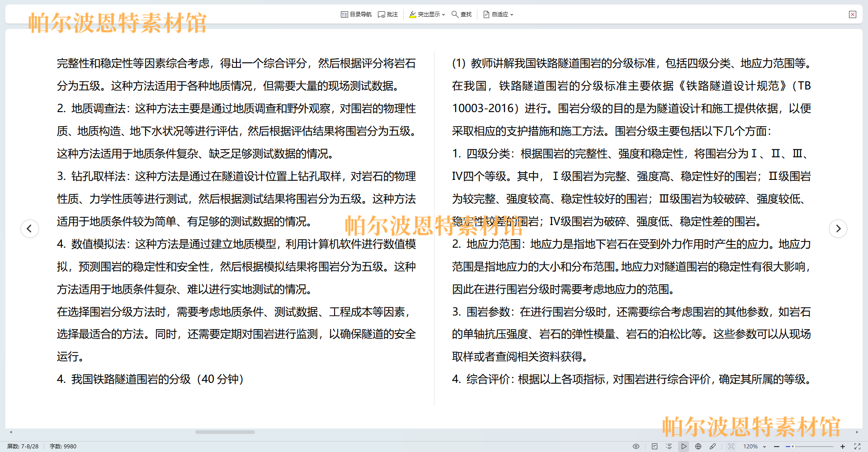The width and height of the screenshot is (868, 452).
Task: Click the 屏数: 7-8/28 status entry
Action: 23,447
